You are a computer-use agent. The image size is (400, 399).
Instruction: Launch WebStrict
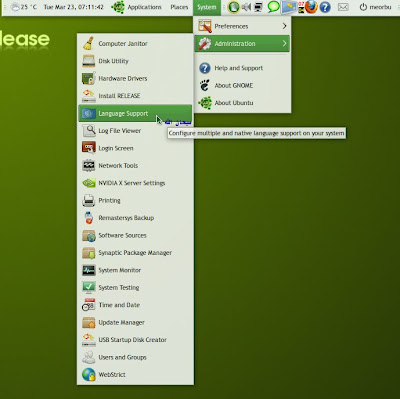tap(135, 374)
